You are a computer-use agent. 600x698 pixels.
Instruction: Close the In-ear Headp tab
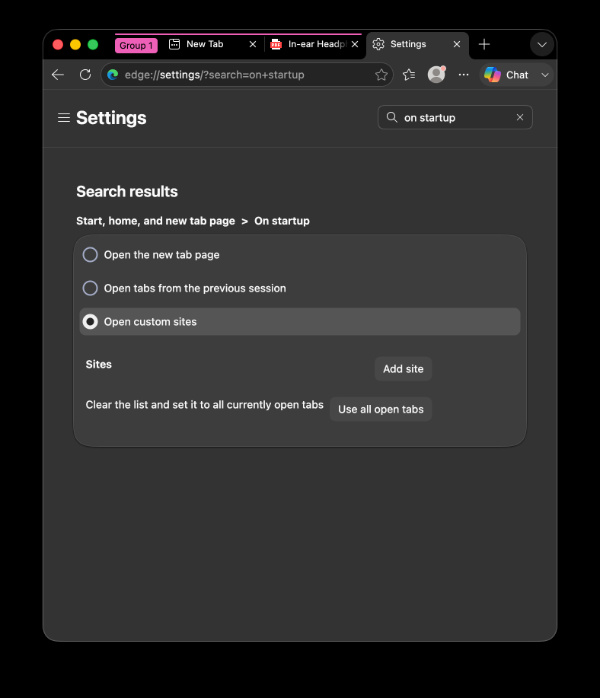(355, 44)
